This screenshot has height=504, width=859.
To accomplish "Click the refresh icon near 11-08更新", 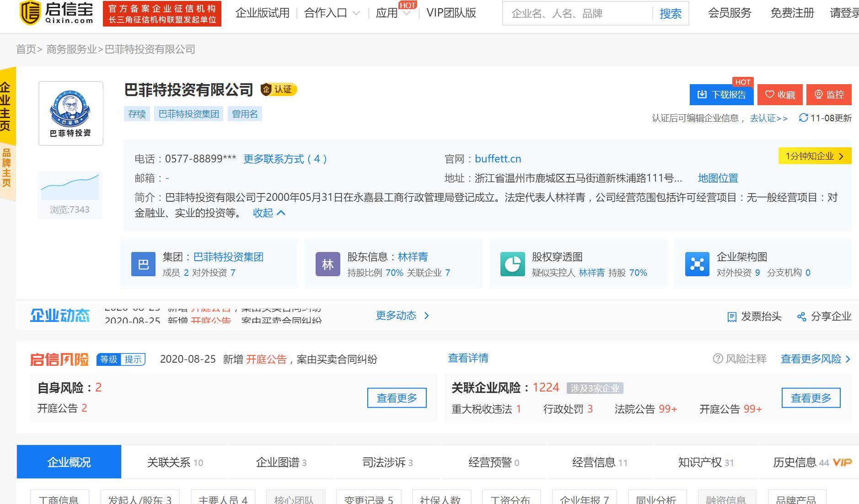I will coord(803,118).
